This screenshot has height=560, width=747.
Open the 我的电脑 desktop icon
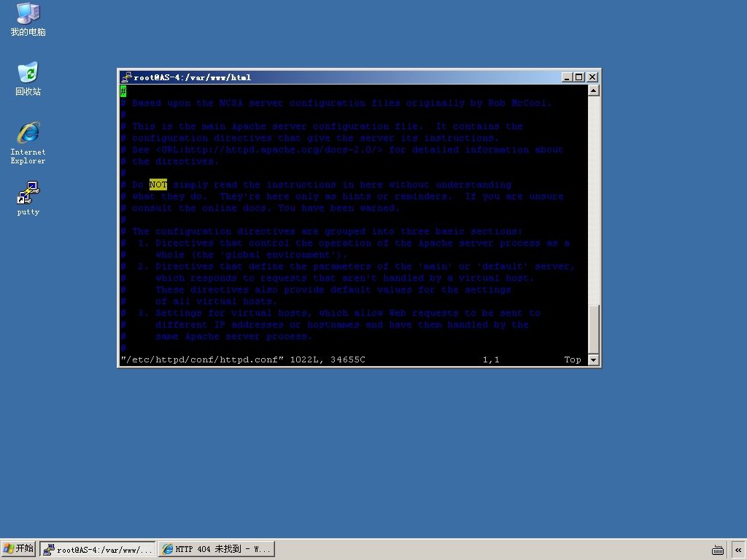[x=28, y=19]
